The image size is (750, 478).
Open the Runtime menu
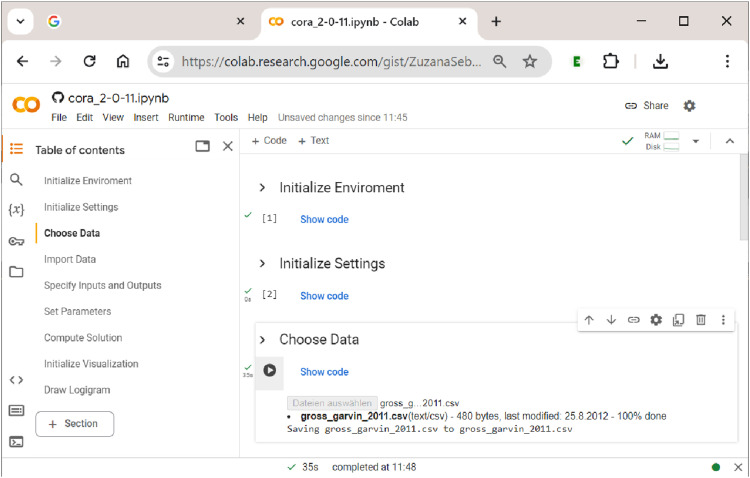[186, 118]
